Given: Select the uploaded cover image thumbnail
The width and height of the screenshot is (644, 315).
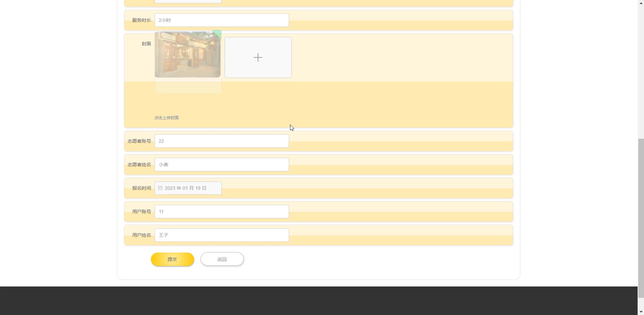Looking at the screenshot, I should coord(188,54).
